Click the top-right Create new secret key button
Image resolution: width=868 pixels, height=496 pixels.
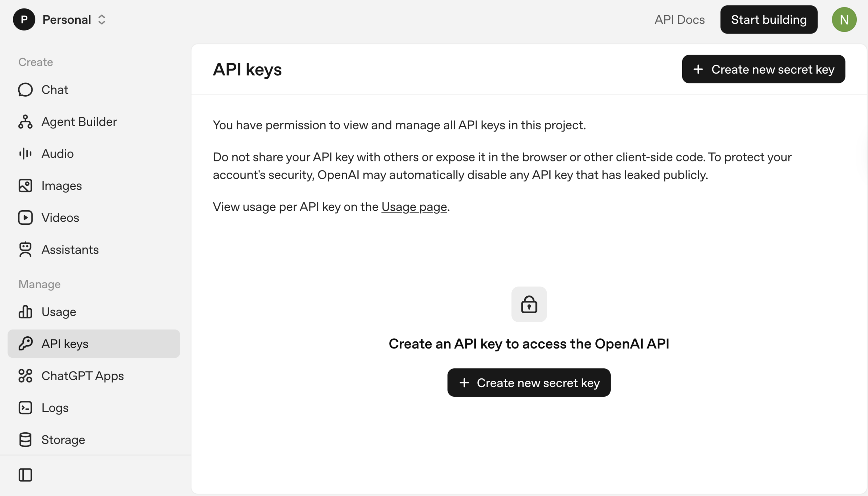coord(763,69)
